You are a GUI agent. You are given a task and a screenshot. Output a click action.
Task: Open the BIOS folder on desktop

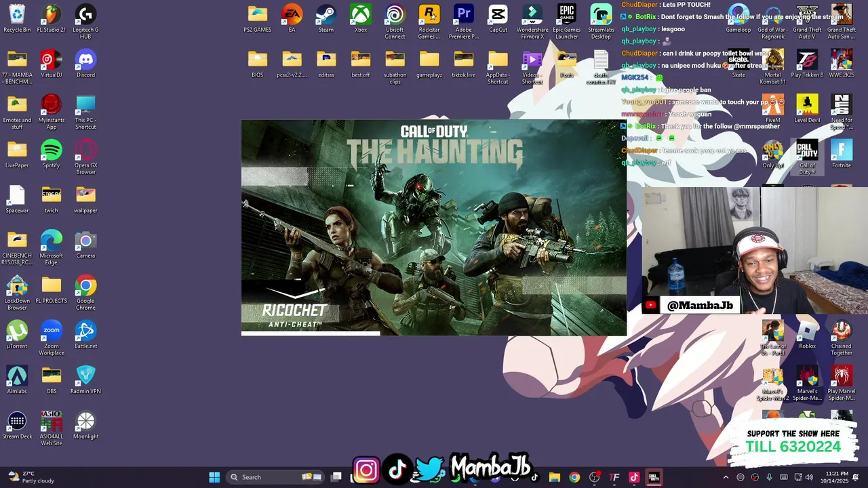[258, 64]
